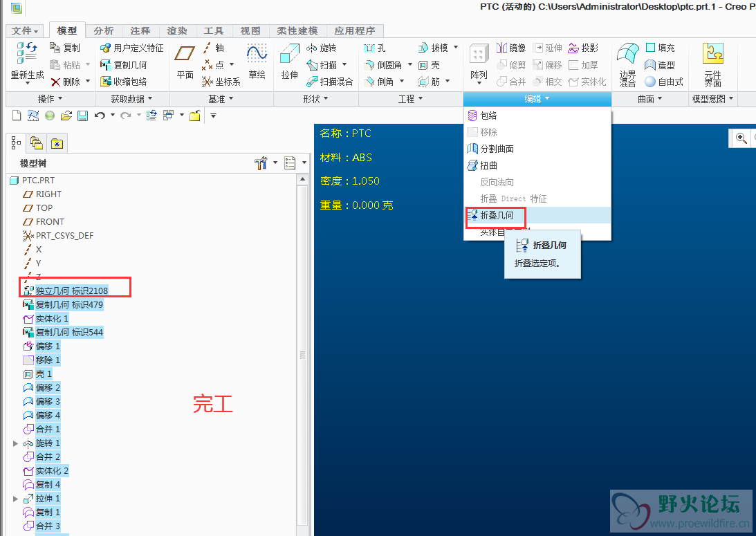Select the Style (造型) tool
The height and width of the screenshot is (536, 756).
click(x=660, y=64)
